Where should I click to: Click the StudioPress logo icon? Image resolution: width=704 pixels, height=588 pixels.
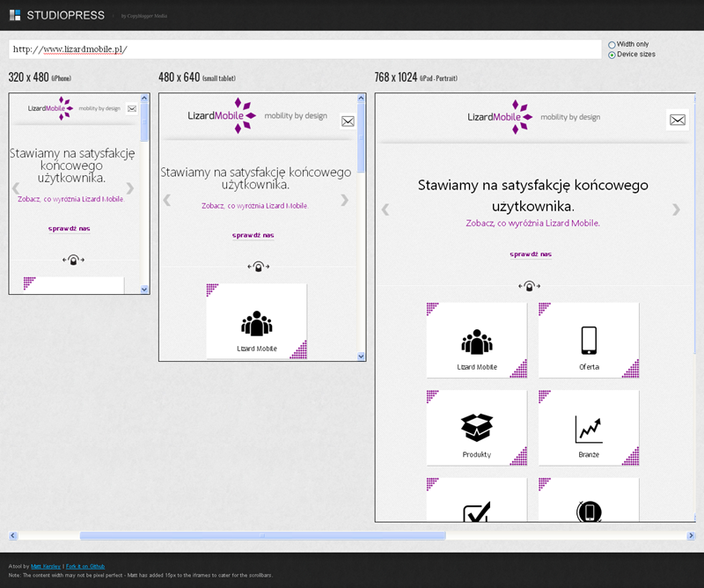coord(15,15)
